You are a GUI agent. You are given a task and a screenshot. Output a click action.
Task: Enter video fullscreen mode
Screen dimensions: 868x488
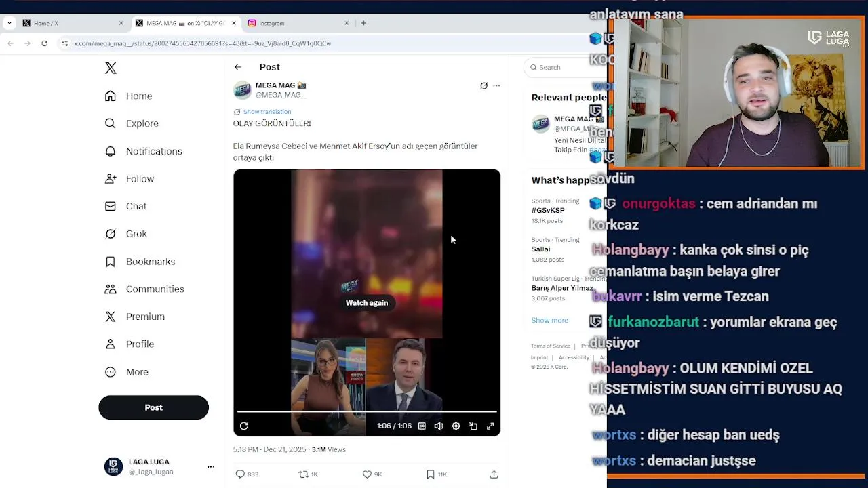click(490, 426)
